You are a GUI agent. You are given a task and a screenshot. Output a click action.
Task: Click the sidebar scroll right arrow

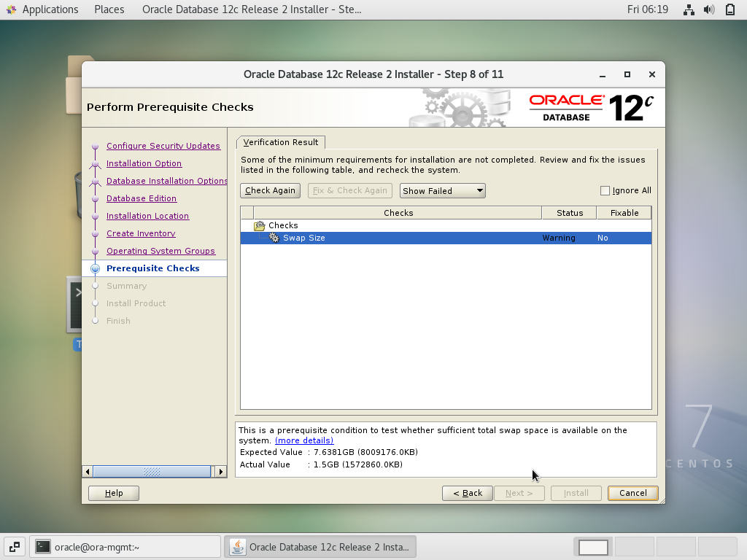pyautogui.click(x=220, y=472)
